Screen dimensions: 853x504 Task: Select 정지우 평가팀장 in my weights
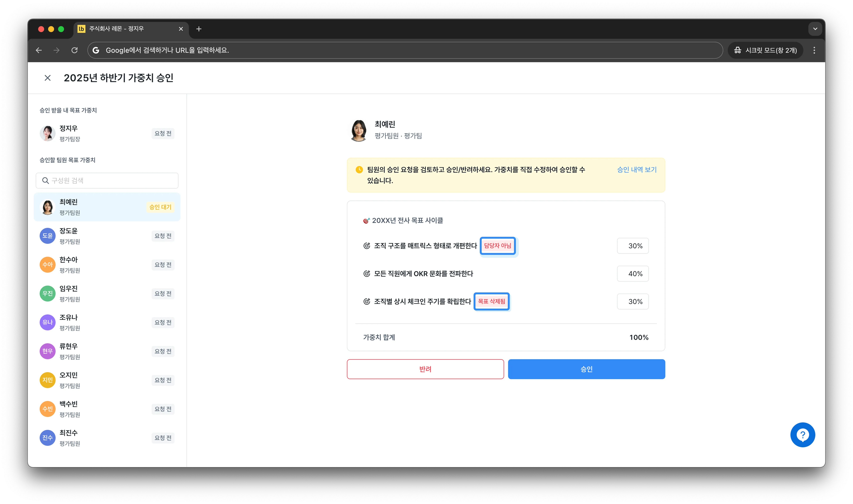click(x=107, y=133)
